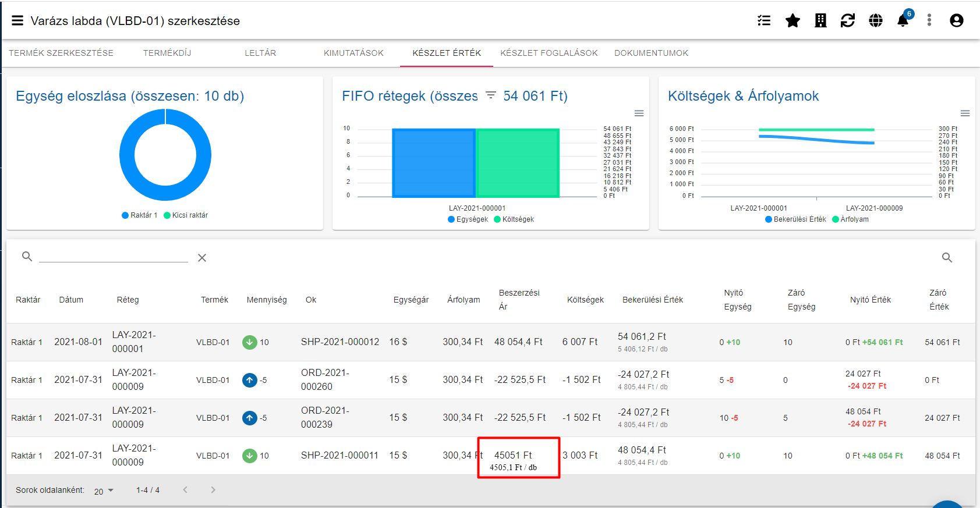The width and height of the screenshot is (980, 508).
Task: Open FIFO rétegek chart hamburger menu
Action: tap(639, 113)
